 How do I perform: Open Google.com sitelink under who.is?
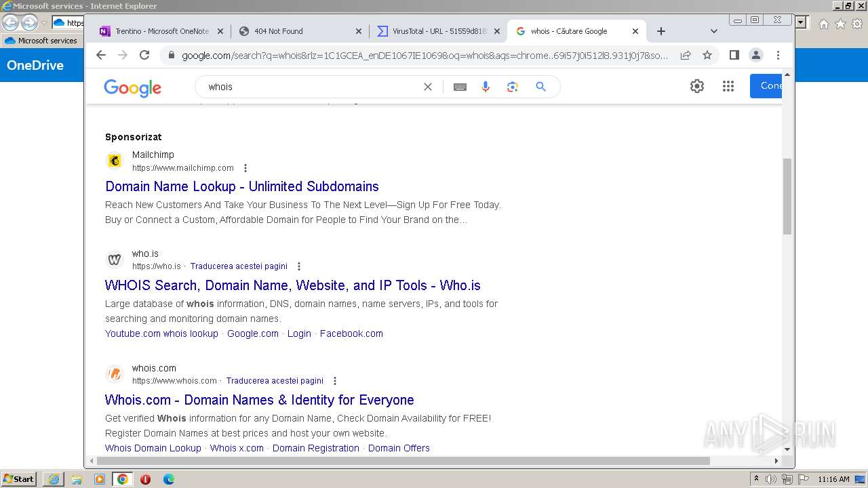pos(253,333)
